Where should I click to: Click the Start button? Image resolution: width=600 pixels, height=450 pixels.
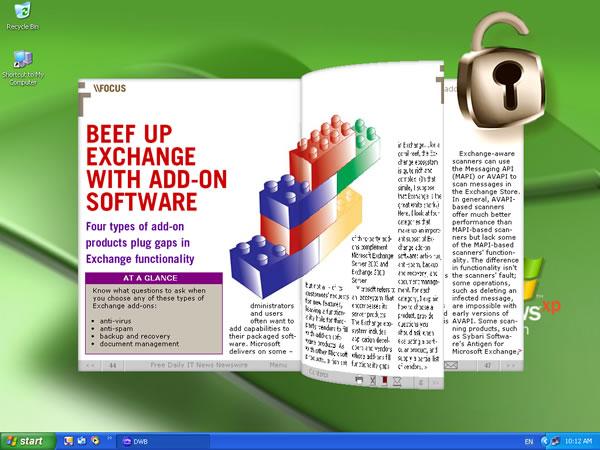click(28, 441)
